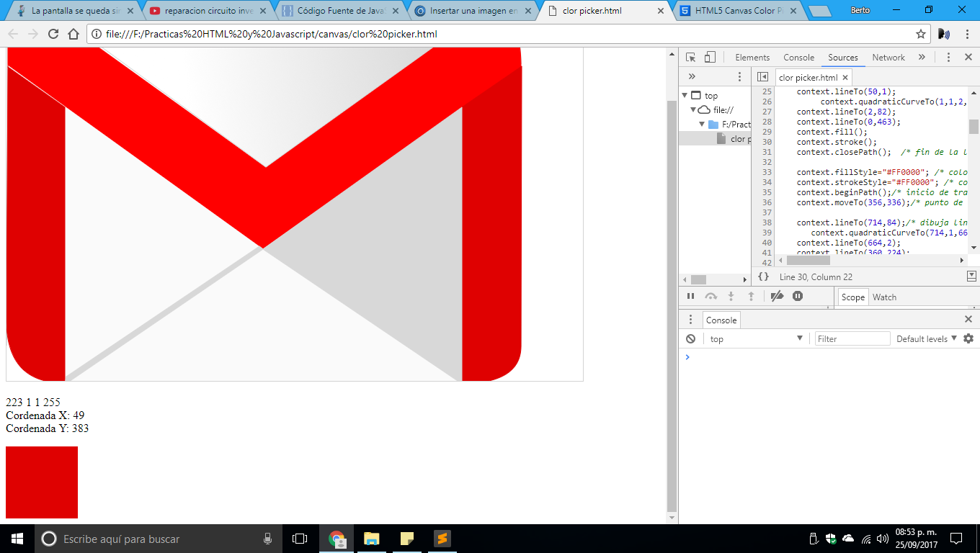Screen dimensions: 980x553
Task: Select the inspect element picker icon
Action: click(x=691, y=58)
